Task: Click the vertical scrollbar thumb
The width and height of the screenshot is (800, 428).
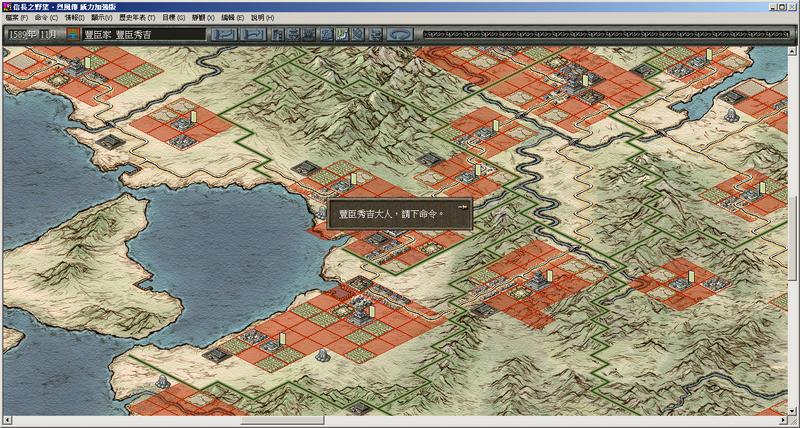Action: (x=792, y=238)
